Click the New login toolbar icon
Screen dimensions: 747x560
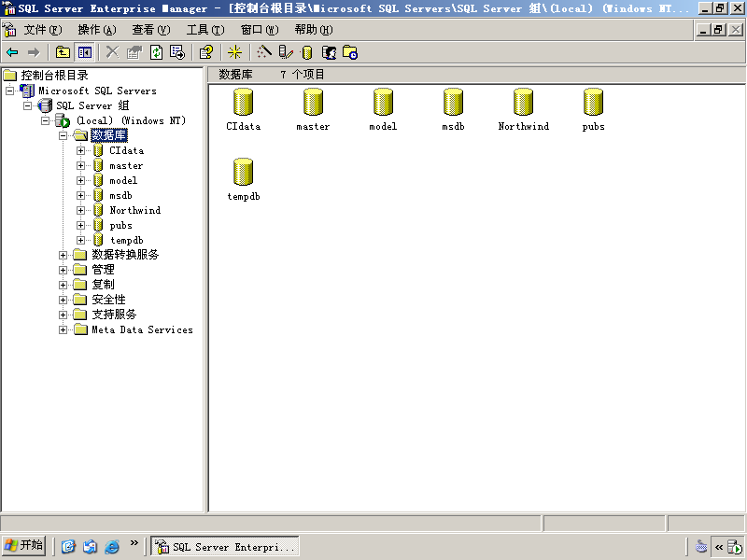click(329, 52)
